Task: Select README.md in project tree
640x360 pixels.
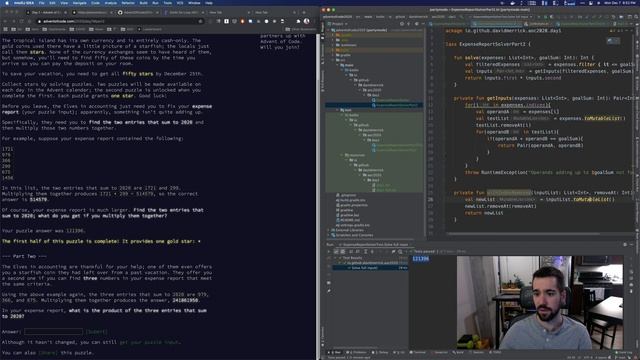Action: 349,220
